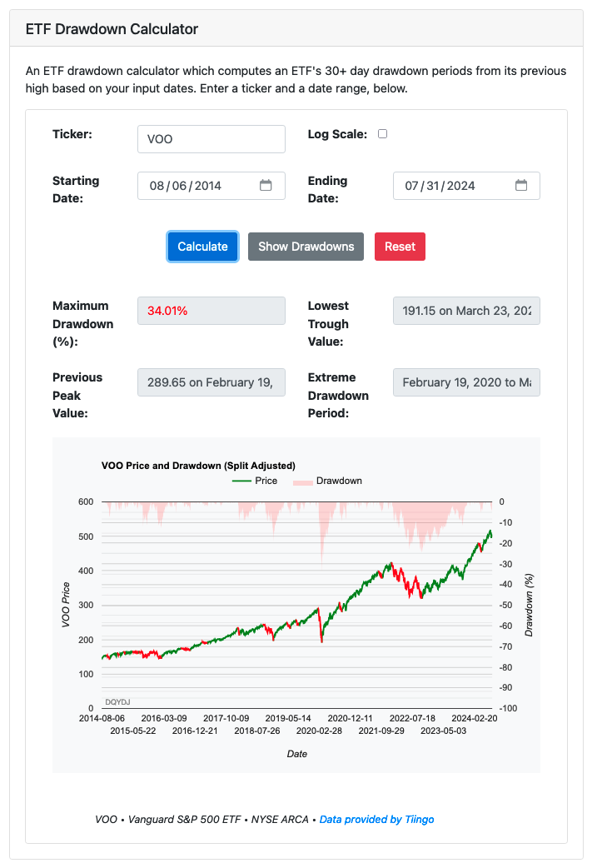Open the ending date calendar picker
The width and height of the screenshot is (592, 868).
[521, 185]
